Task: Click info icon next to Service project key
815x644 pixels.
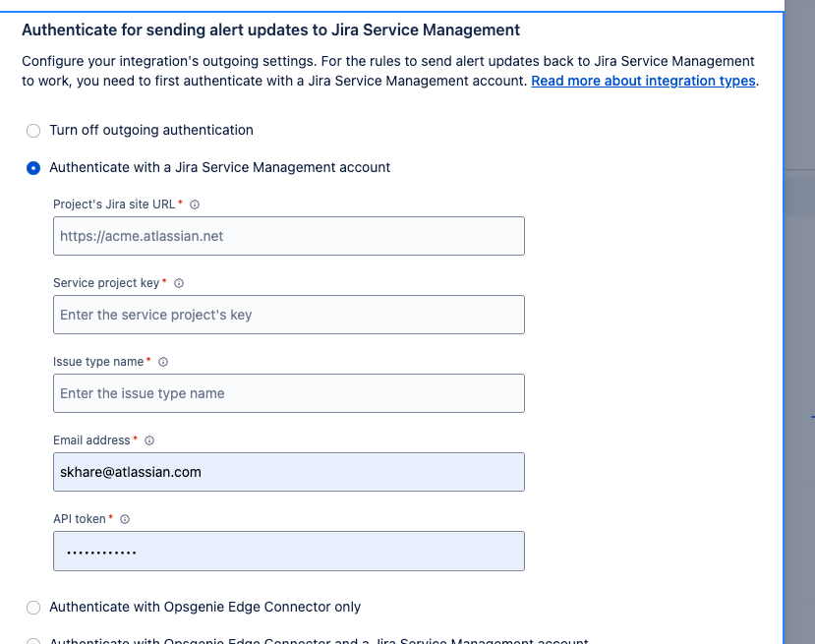Action: pyautogui.click(x=179, y=283)
